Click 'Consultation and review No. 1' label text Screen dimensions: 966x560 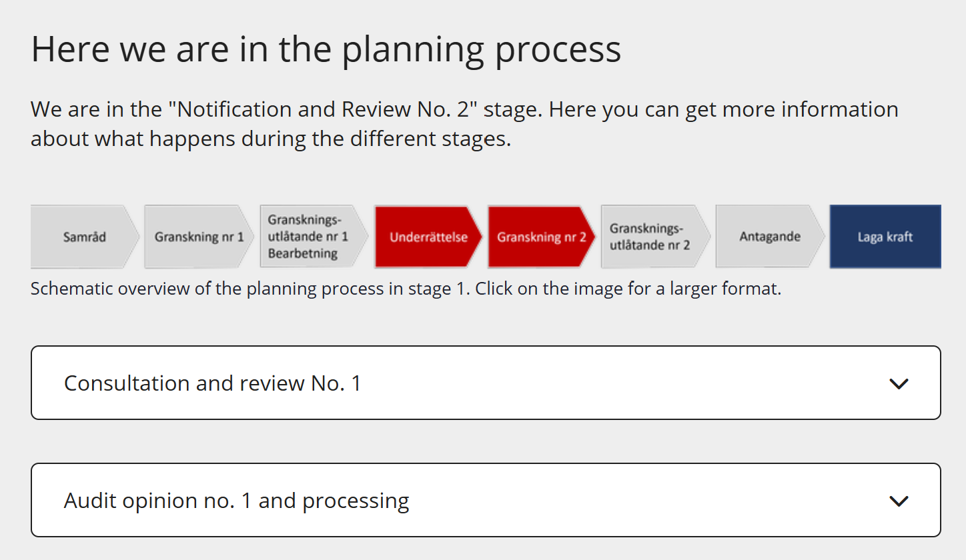(212, 383)
